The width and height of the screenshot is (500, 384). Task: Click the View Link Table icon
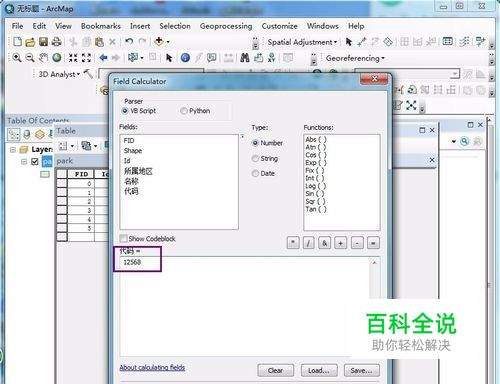[x=448, y=41]
